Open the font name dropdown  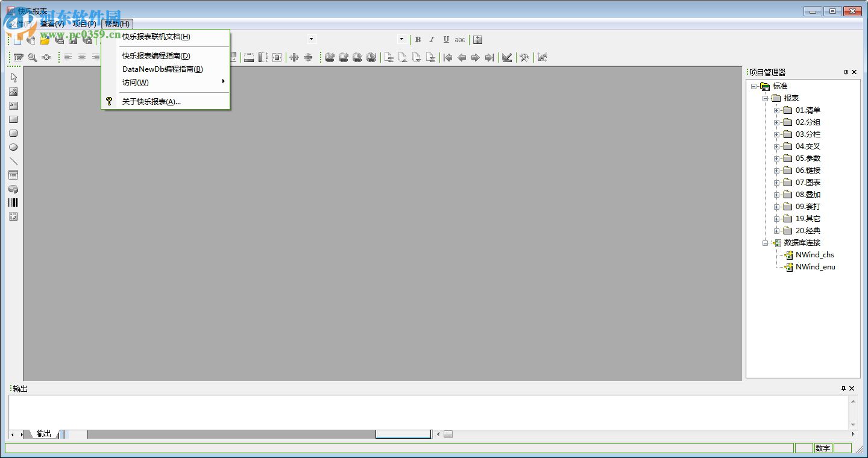pyautogui.click(x=312, y=39)
